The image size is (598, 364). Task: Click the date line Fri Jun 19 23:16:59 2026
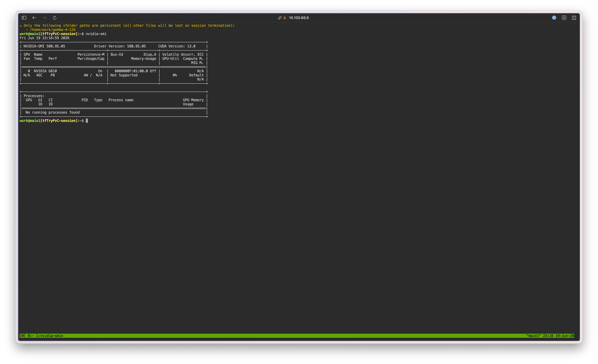click(x=44, y=38)
